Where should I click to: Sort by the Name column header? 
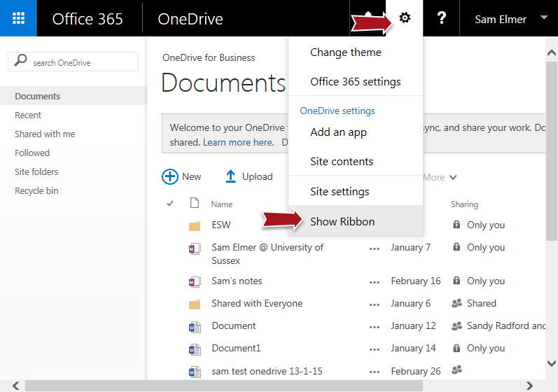pos(222,204)
